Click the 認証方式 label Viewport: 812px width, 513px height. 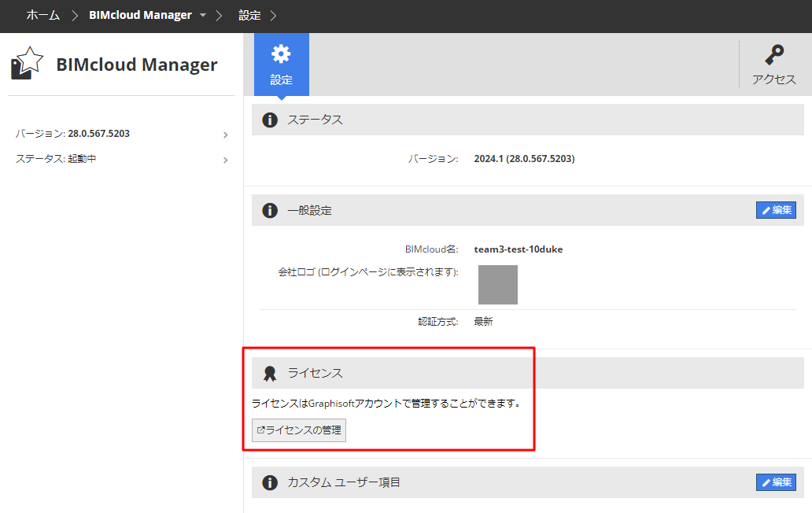(438, 322)
